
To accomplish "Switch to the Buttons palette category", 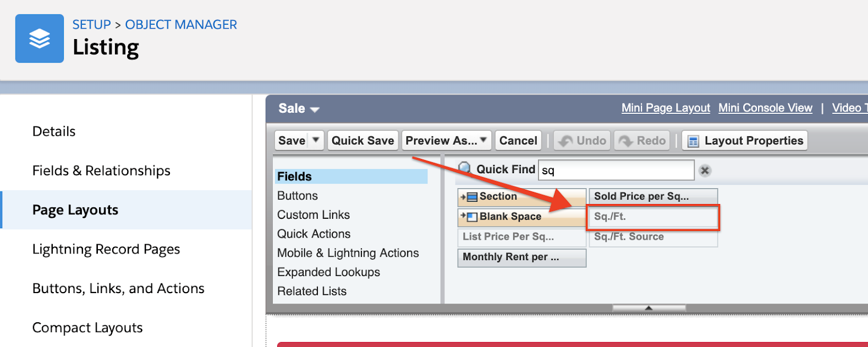I will (x=297, y=195).
